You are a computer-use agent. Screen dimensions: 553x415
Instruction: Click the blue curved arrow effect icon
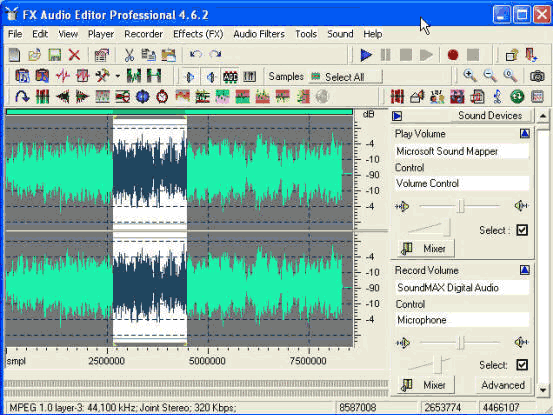22,97
